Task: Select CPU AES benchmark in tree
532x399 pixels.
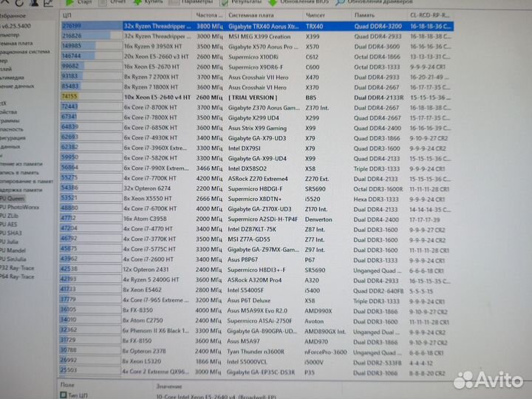Action: pyautogui.click(x=8, y=225)
